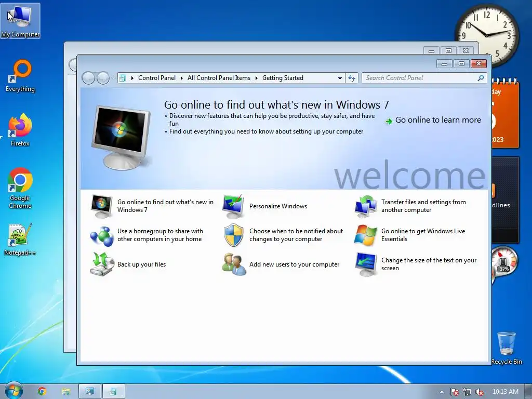The image size is (532, 399).
Task: Open Windows Explorer from taskbar
Action: pos(66,392)
